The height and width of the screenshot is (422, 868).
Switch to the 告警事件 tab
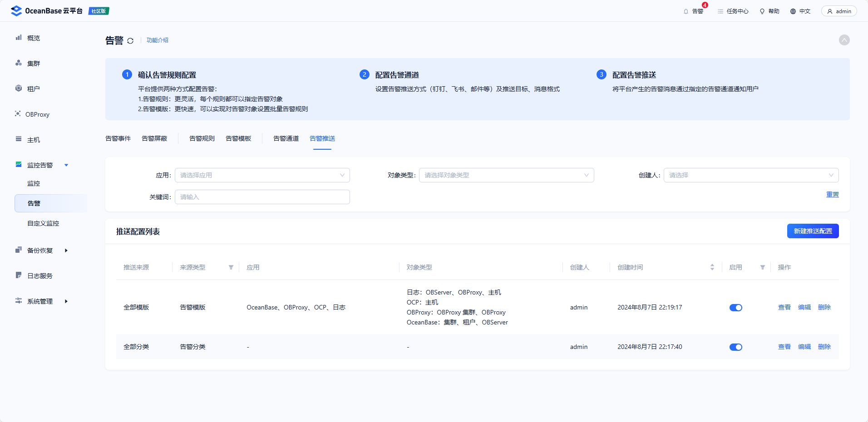[x=118, y=138]
